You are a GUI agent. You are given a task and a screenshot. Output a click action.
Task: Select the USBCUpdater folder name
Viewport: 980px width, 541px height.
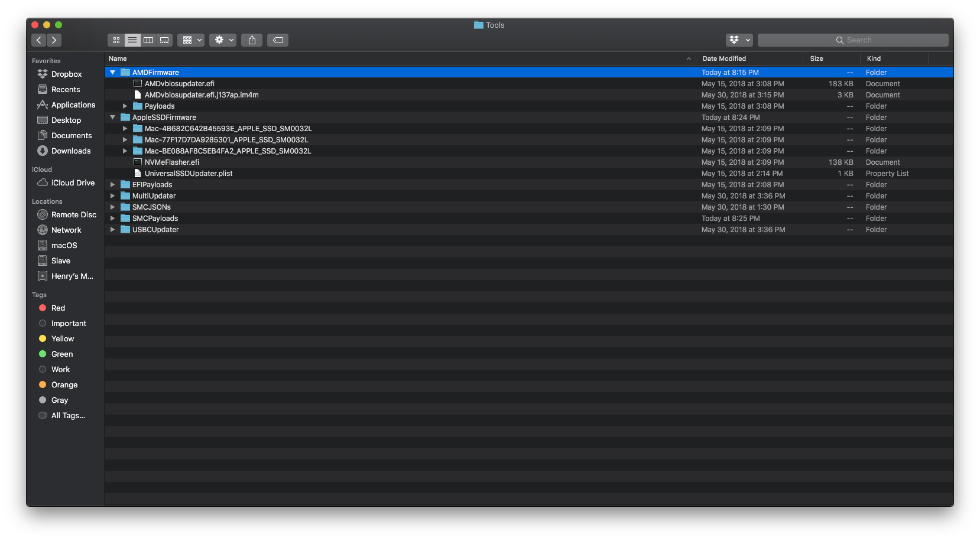(x=155, y=230)
